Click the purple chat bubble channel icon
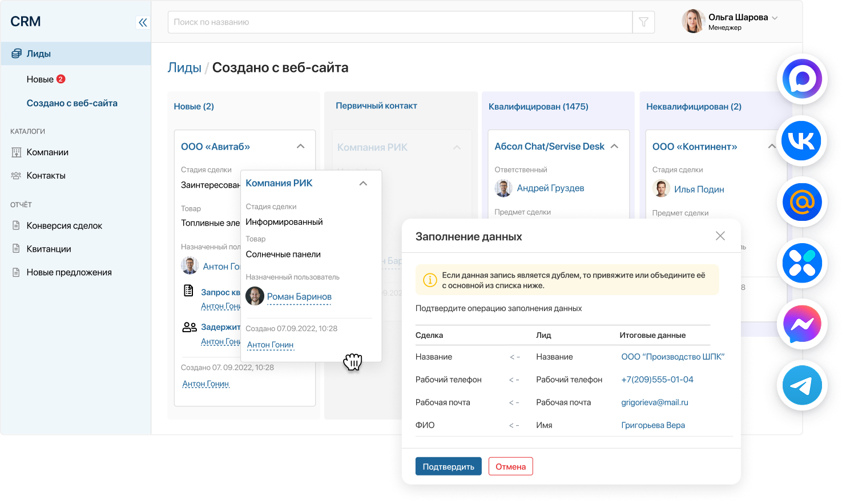846x504 pixels. pos(801,79)
